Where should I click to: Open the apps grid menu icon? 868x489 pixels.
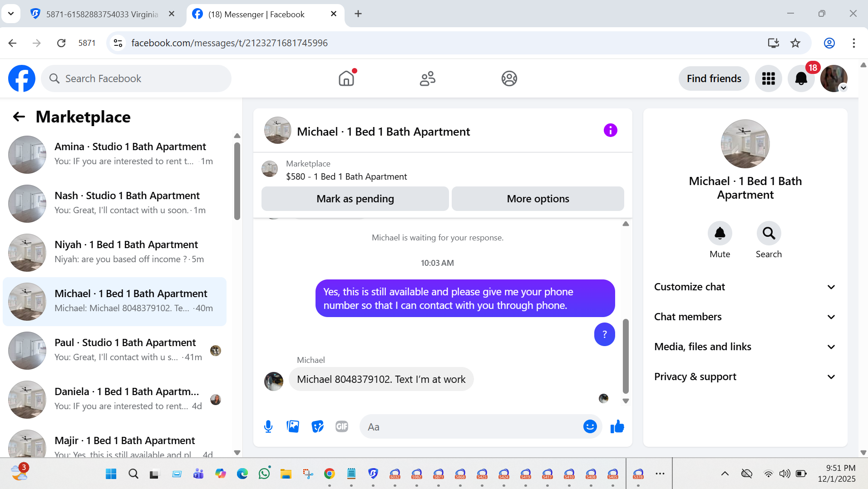coord(769,78)
